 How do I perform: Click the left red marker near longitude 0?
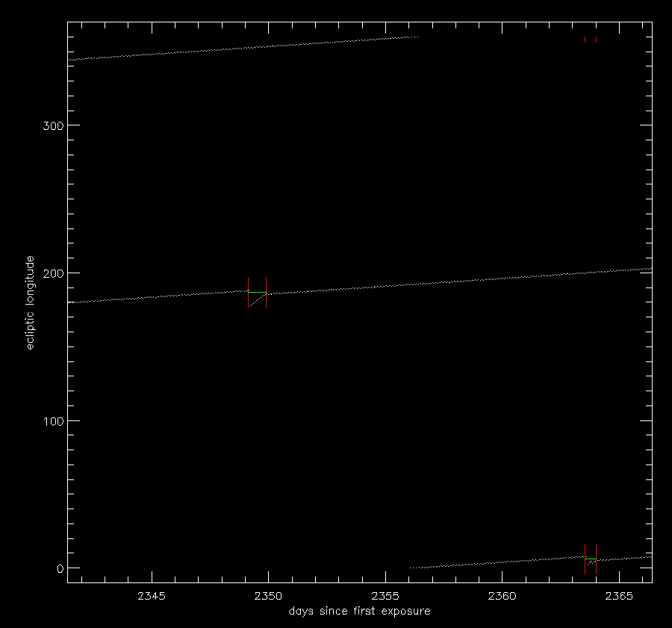[x=585, y=559]
